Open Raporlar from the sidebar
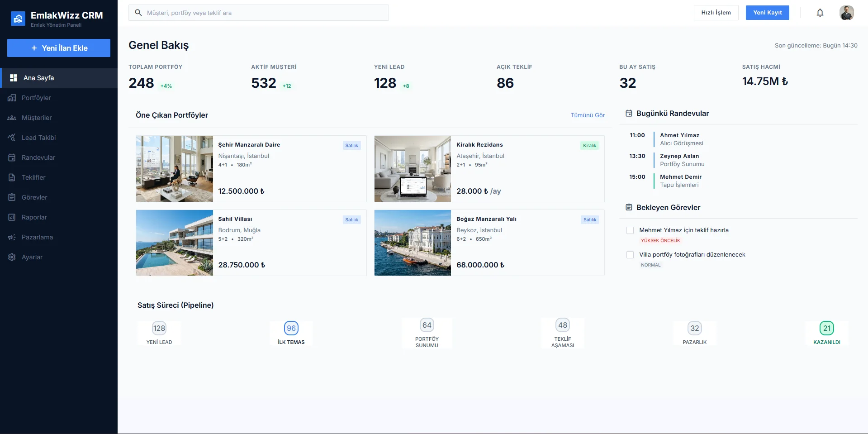The width and height of the screenshot is (868, 434). (x=59, y=217)
